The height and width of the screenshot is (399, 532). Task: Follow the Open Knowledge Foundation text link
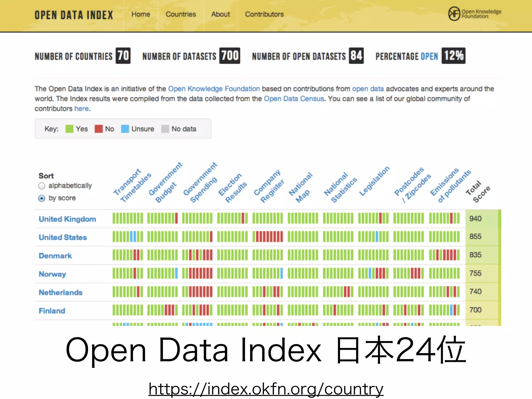(214, 89)
